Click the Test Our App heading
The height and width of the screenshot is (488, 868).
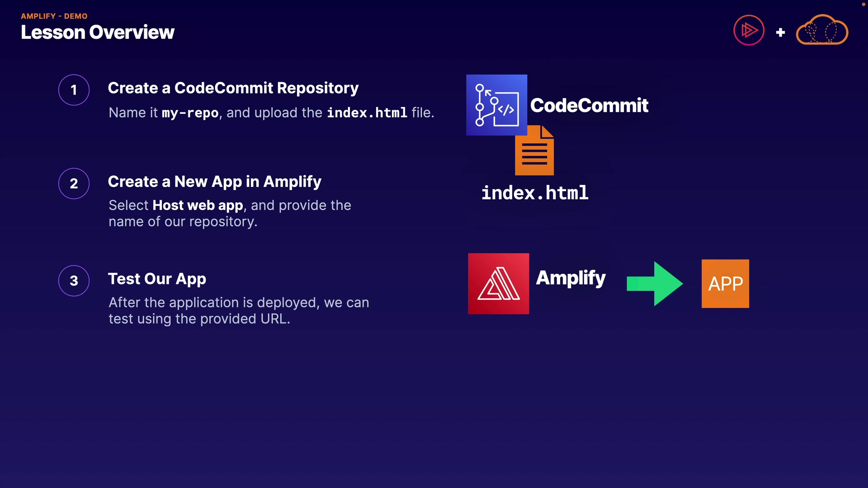point(157,279)
